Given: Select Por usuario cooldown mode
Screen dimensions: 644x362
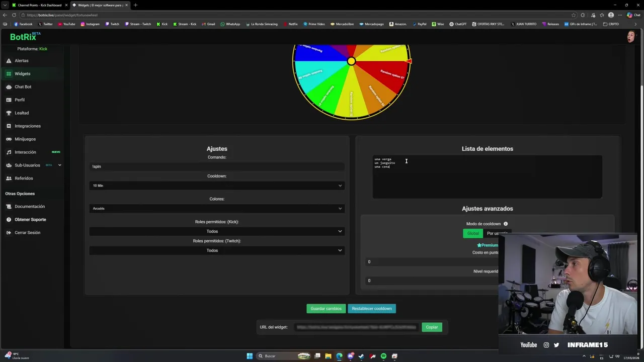Looking at the screenshot, I should (497, 233).
